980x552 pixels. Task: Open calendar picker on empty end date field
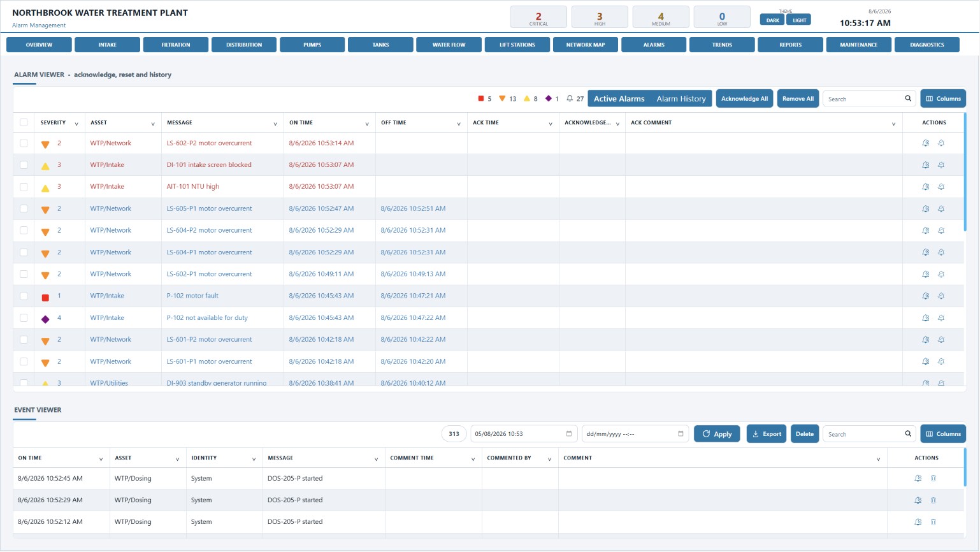pos(681,433)
